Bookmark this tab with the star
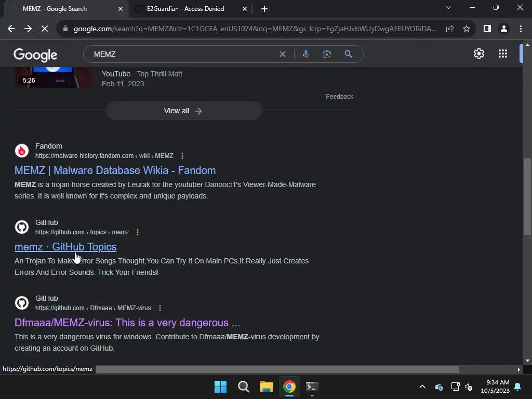This screenshot has width=532, height=399. (x=467, y=29)
